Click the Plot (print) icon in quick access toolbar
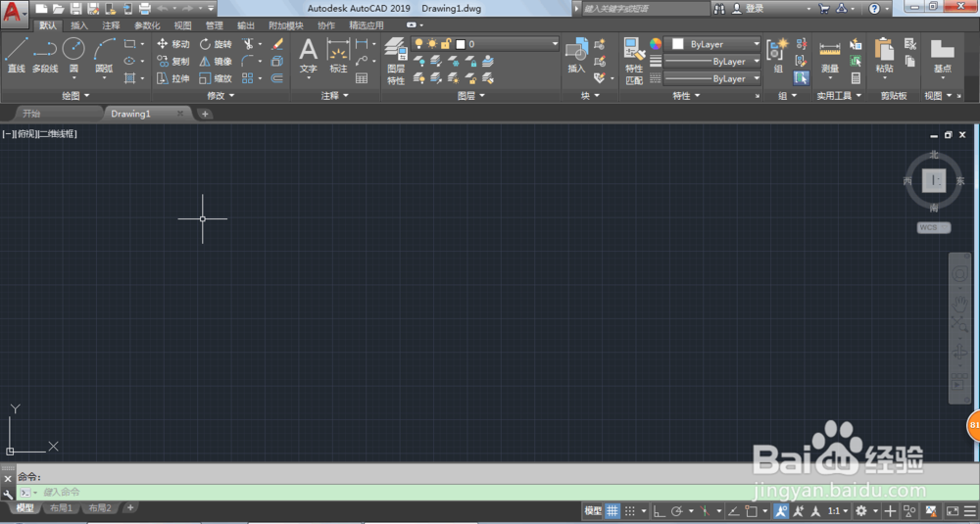Viewport: 980px width, 524px height. pyautogui.click(x=144, y=9)
